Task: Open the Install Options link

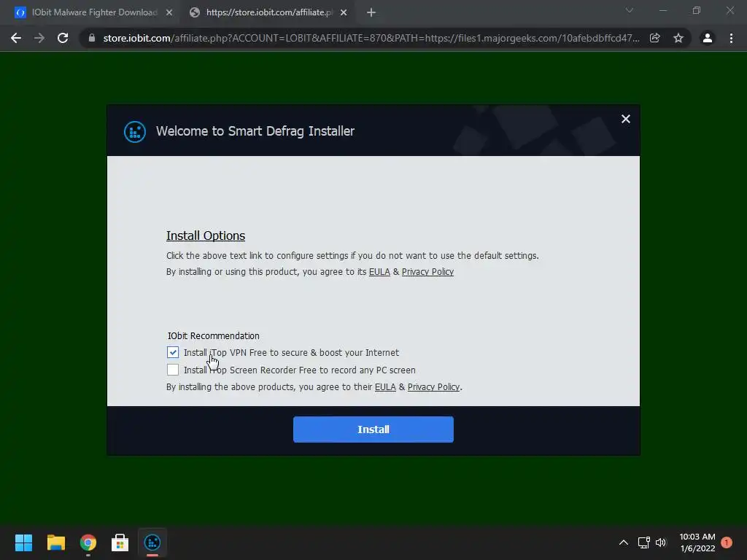Action: click(205, 236)
